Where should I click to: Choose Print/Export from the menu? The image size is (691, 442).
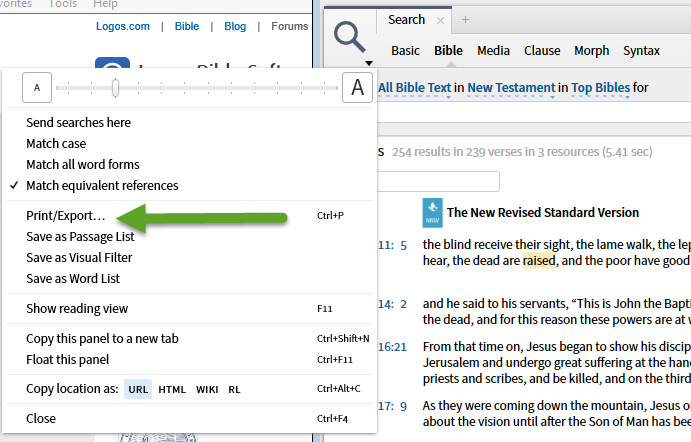click(66, 216)
